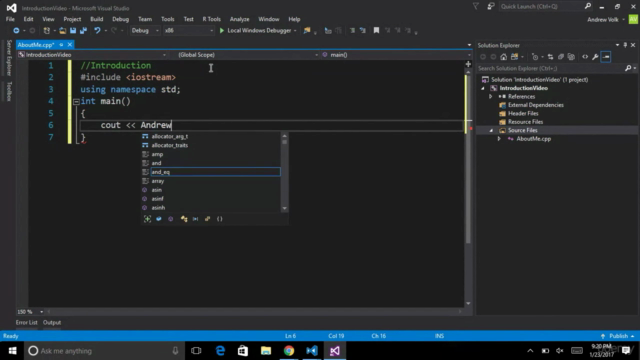This screenshot has width=640, height=360.
Task: Open Microsoft Edge from the taskbar
Action: 220,351
